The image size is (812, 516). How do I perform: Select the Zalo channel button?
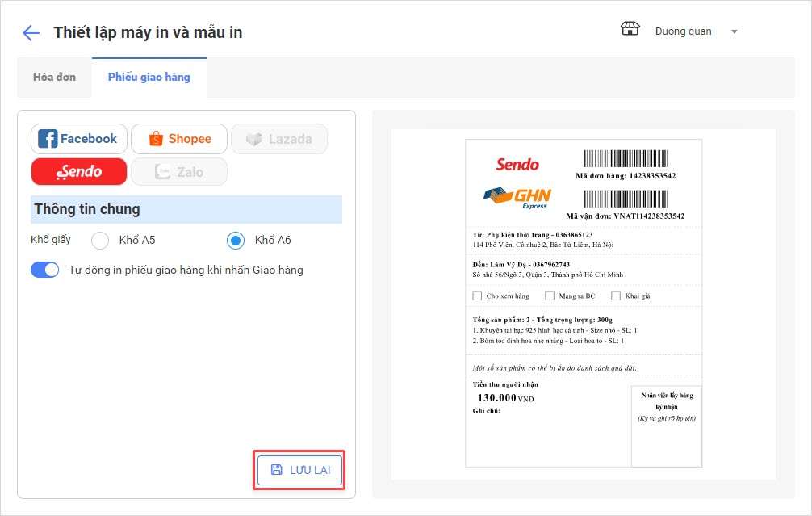[x=179, y=171]
